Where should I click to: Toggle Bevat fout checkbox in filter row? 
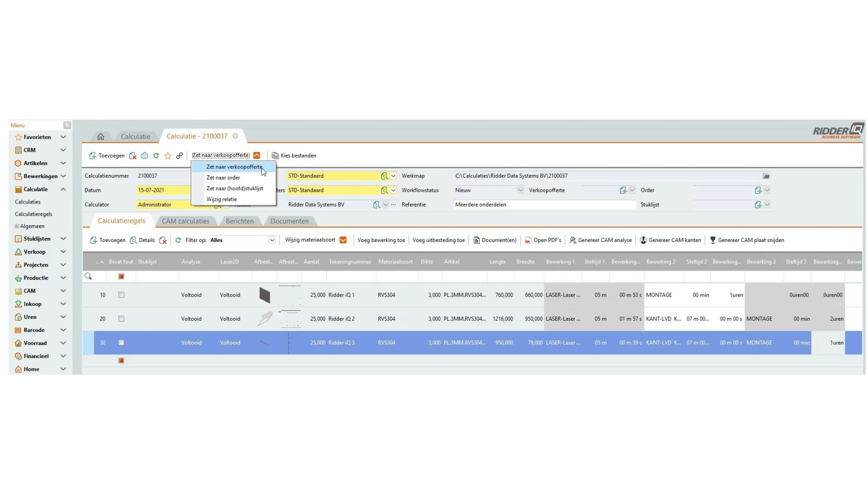click(x=121, y=276)
